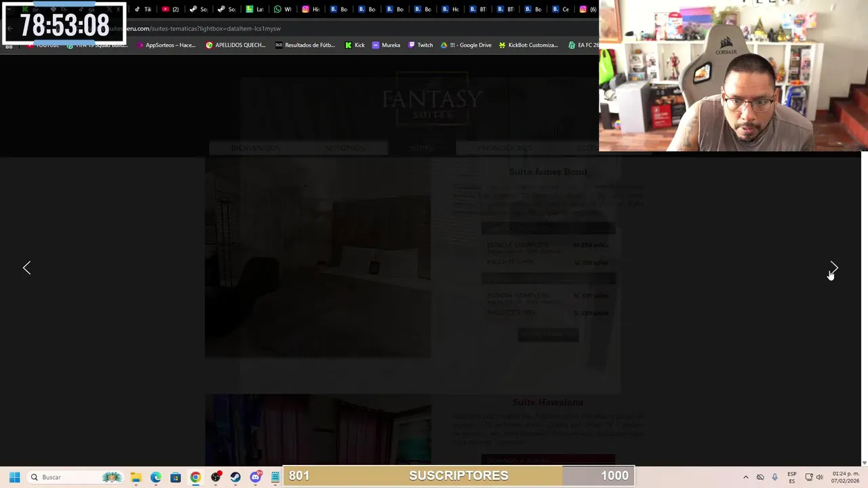Open the '!!! - Google Drive' bookmark
Image resolution: width=868 pixels, height=488 pixels.
tap(466, 45)
